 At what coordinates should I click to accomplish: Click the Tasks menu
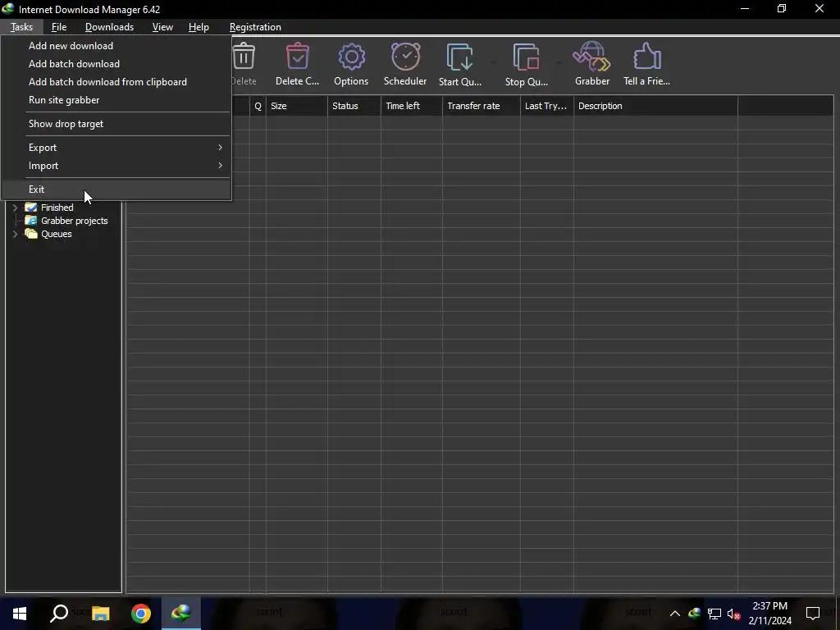pos(21,27)
